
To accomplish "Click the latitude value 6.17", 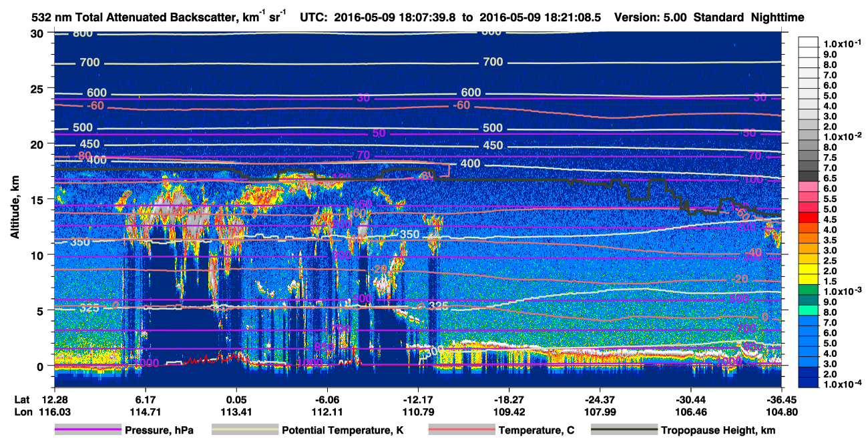I will 145,399.
